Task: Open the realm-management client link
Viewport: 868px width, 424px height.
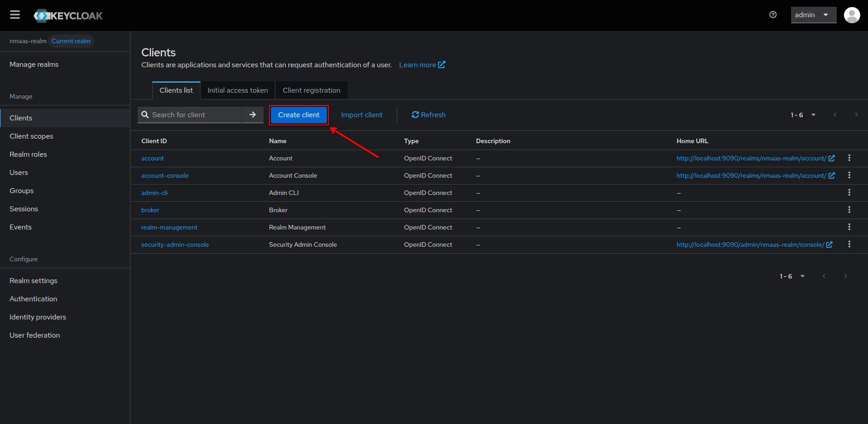Action: click(x=169, y=227)
